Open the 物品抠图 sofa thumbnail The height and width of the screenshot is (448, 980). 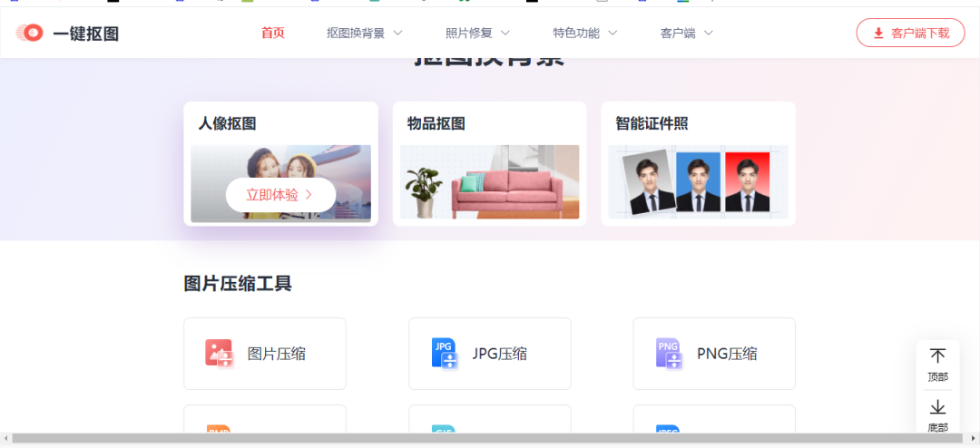click(489, 181)
